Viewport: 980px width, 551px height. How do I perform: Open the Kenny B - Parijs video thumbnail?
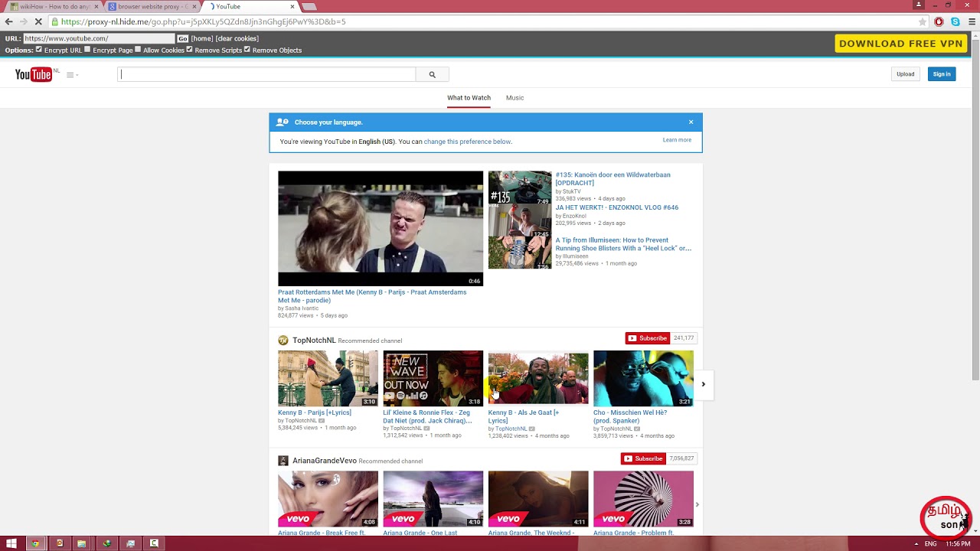tap(328, 378)
